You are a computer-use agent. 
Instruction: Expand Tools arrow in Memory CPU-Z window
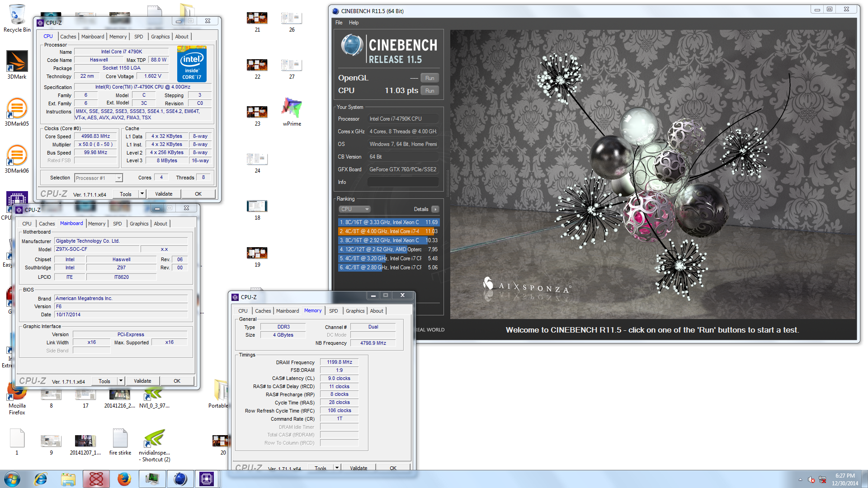coord(337,468)
